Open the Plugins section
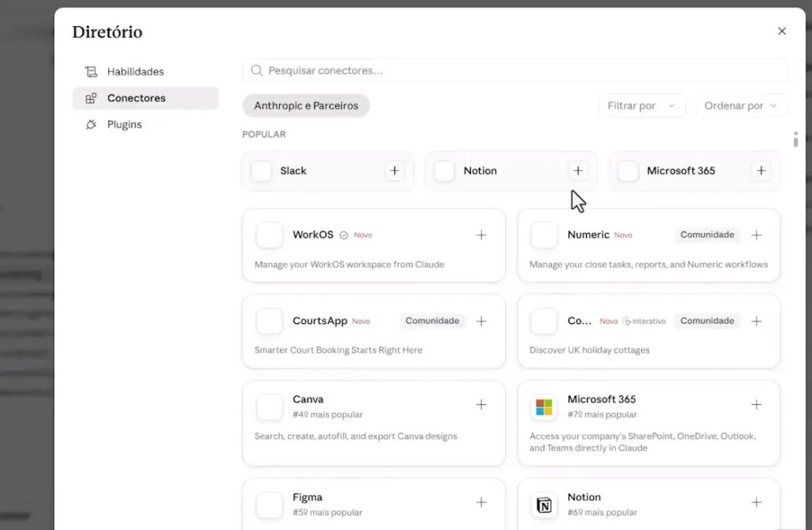The height and width of the screenshot is (530, 812). (146, 124)
